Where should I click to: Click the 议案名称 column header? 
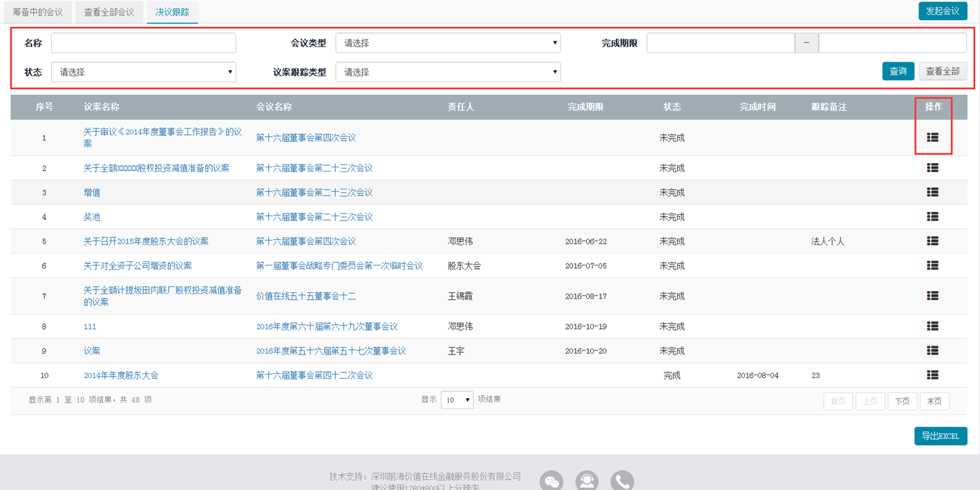click(x=102, y=107)
